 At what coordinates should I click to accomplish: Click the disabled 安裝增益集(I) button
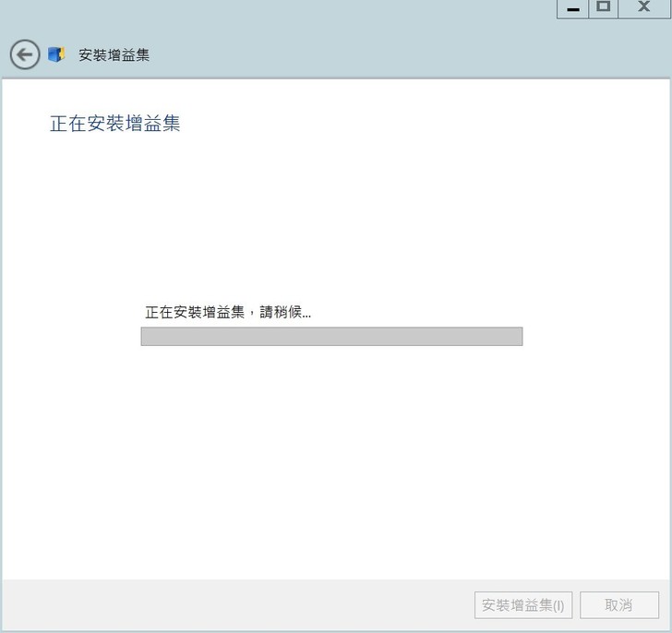(x=523, y=605)
